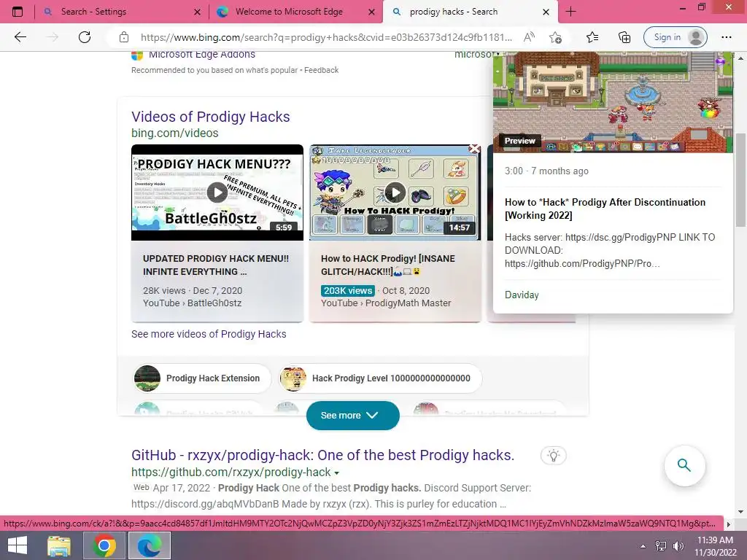
Task: Open the github.com/rxzyx/prodigy-hack URL dropdown arrow
Action: 337,473
